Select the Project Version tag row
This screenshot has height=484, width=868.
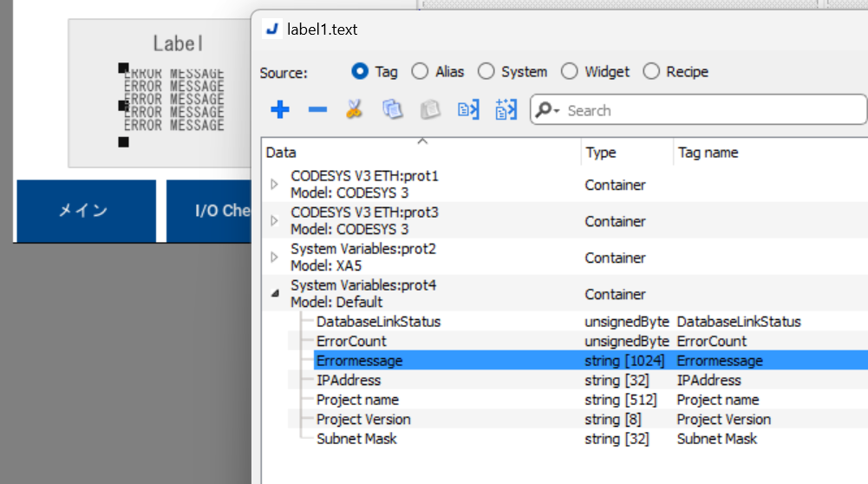point(578,419)
